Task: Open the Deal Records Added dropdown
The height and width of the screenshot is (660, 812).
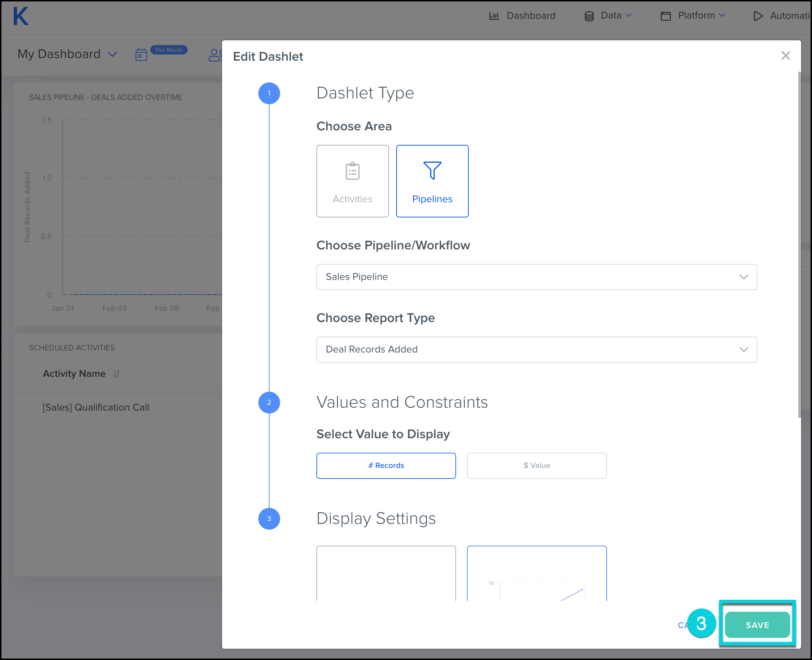Action: point(537,349)
